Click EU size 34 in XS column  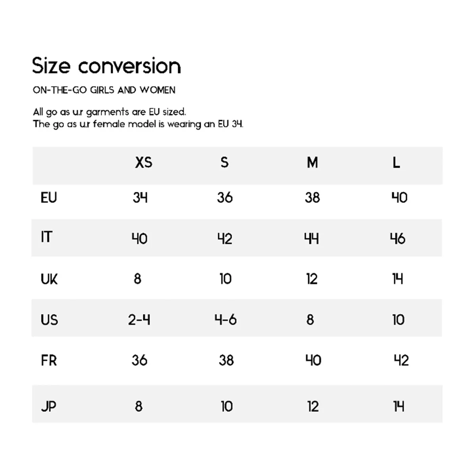[x=140, y=198]
